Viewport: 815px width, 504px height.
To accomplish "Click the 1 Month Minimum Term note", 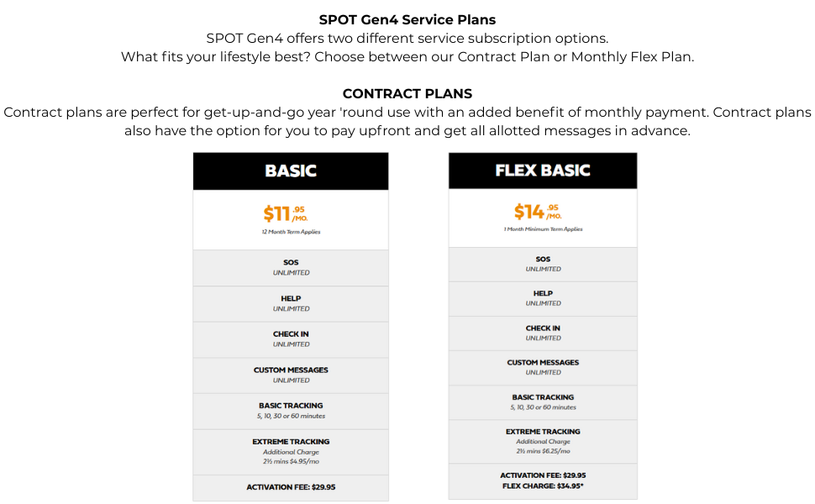I will coord(543,229).
